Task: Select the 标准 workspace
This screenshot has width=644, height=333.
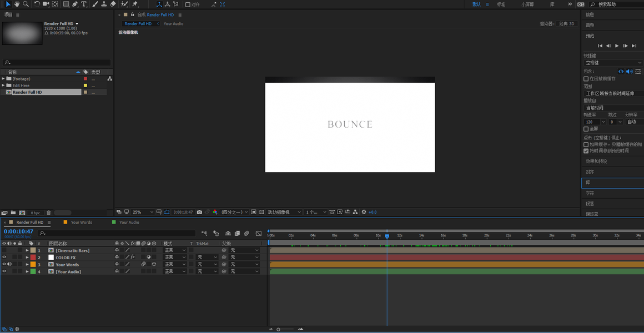Action: pos(501,4)
